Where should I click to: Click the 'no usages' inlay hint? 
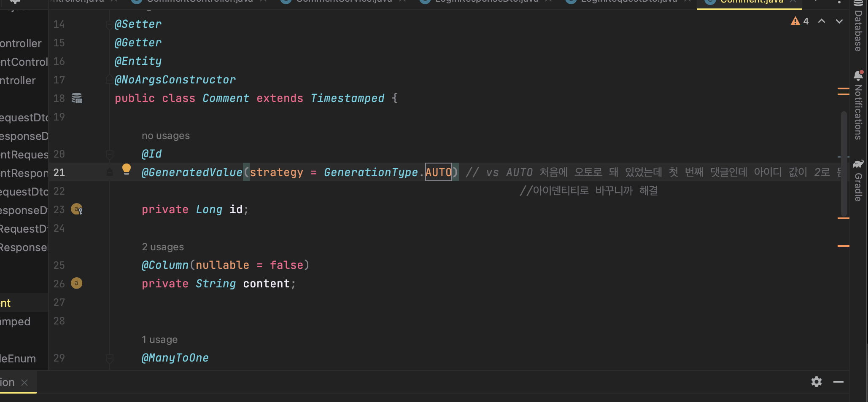165,136
